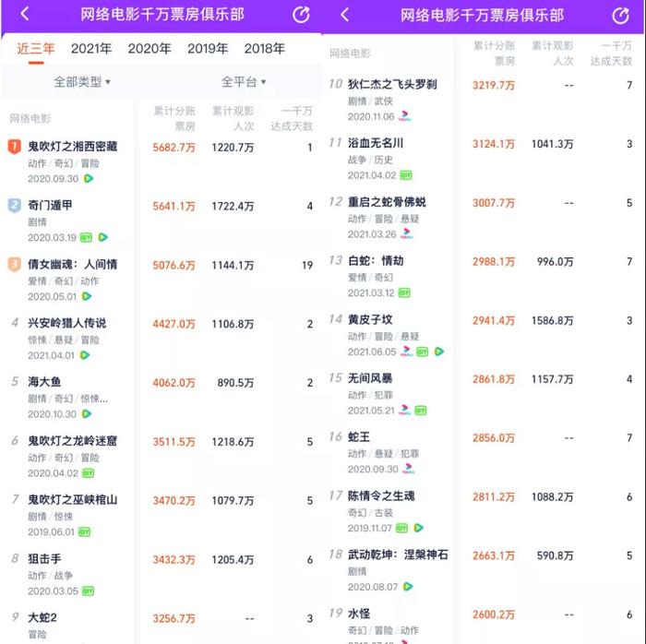Switch to the 2019年 tab

tap(208, 49)
